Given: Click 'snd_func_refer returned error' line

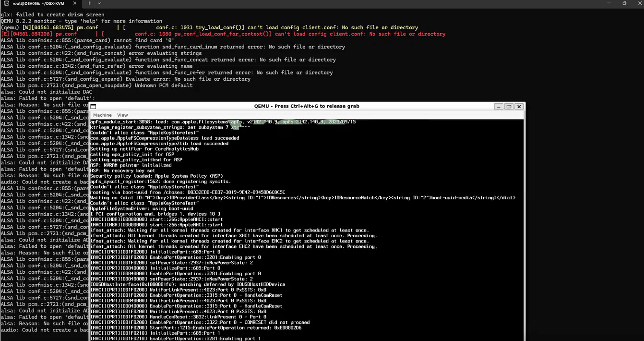Looking at the screenshot, I should tap(167, 73).
